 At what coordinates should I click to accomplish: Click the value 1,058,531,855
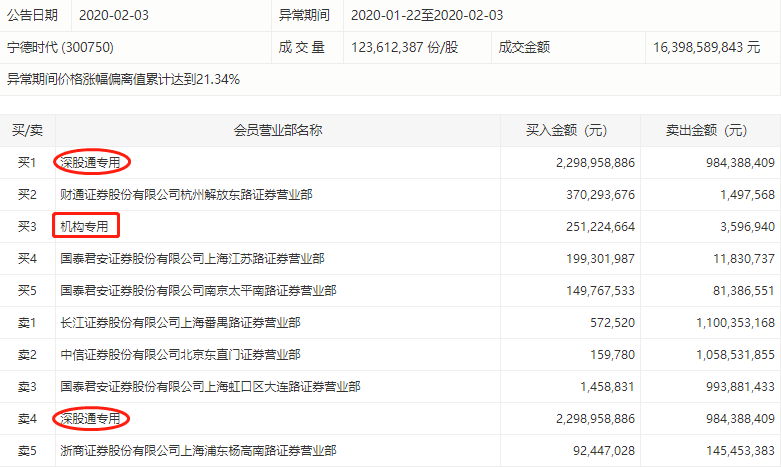pos(735,354)
